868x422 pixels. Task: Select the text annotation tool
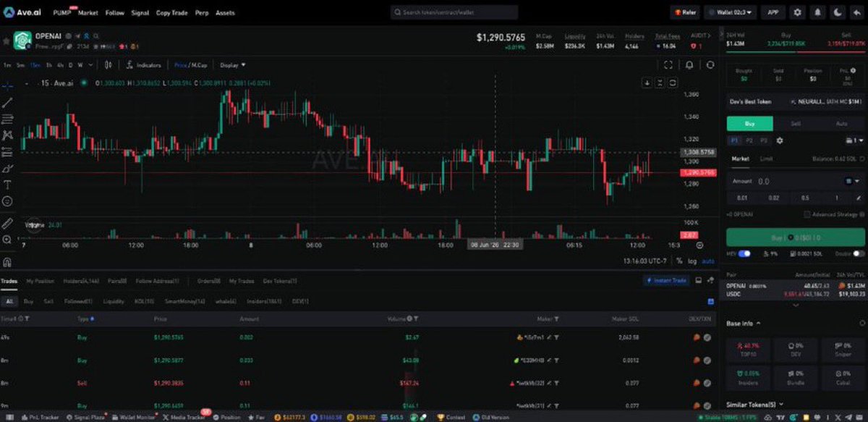(x=8, y=185)
